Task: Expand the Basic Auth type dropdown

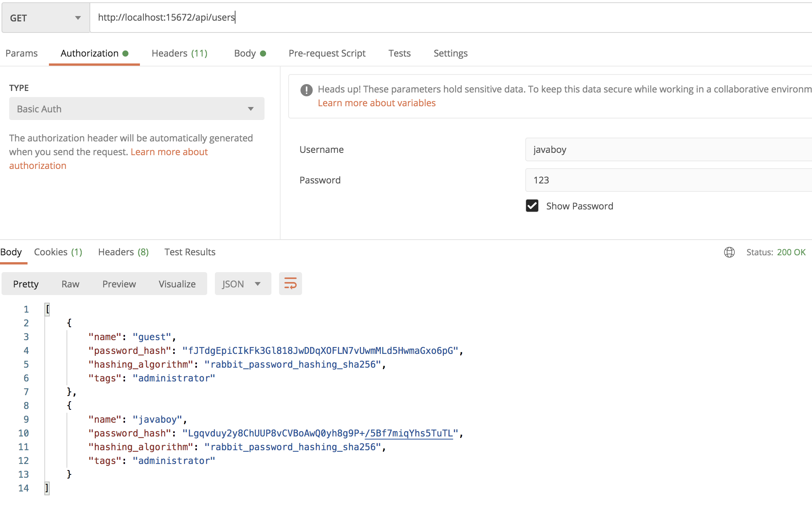Action: [136, 109]
